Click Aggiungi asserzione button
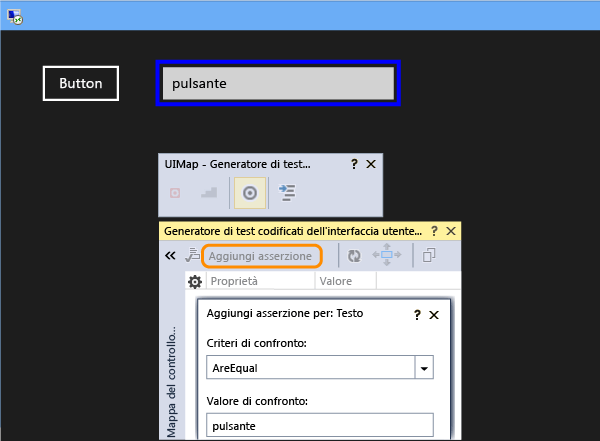The height and width of the screenshot is (441, 600). tap(262, 256)
